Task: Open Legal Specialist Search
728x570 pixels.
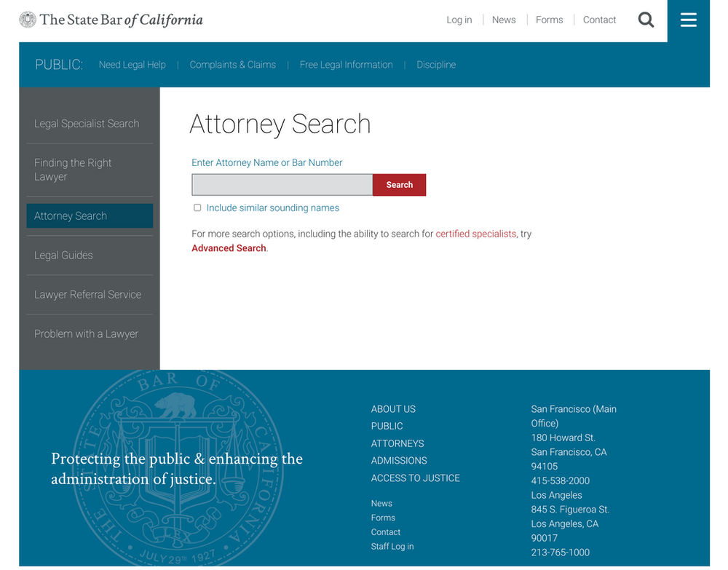Action: pos(87,123)
